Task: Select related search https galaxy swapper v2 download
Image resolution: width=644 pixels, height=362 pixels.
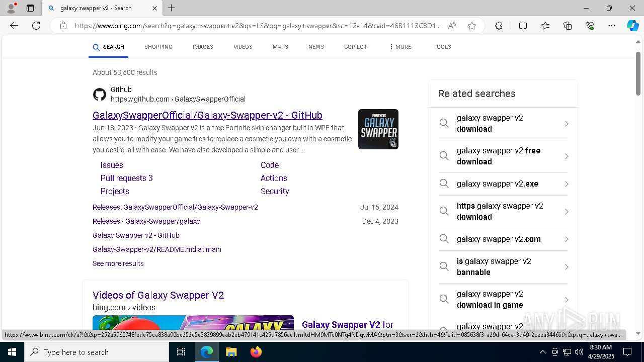Action: coord(503,212)
